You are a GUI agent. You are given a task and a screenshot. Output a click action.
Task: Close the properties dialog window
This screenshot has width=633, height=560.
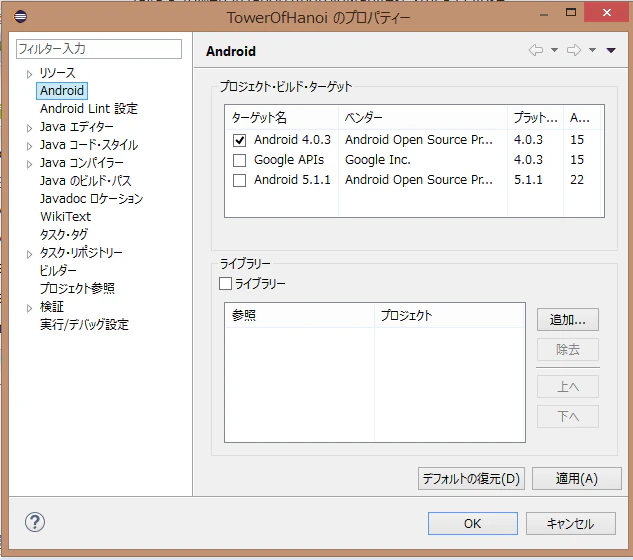point(606,13)
